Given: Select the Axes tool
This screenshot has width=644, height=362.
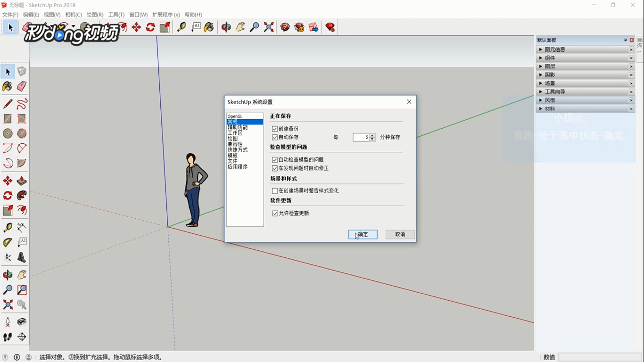Looking at the screenshot, I should click(8, 258).
